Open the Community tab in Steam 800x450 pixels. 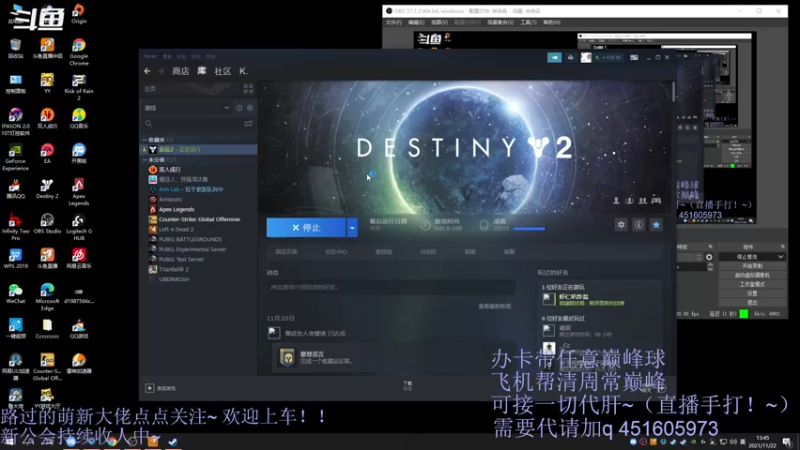point(222,71)
